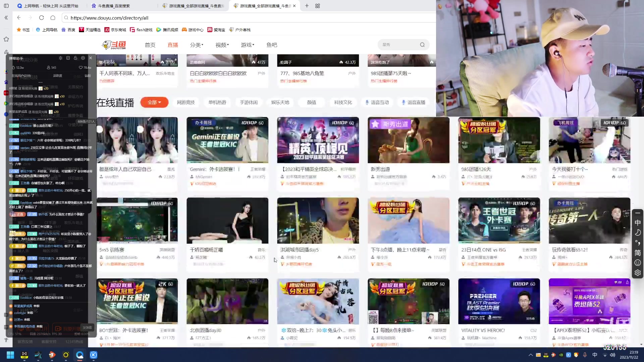Screen dimensions: 644x362
Task: Toggle the browser sidebar panel icon
Action: pyautogui.click(x=6, y=6)
